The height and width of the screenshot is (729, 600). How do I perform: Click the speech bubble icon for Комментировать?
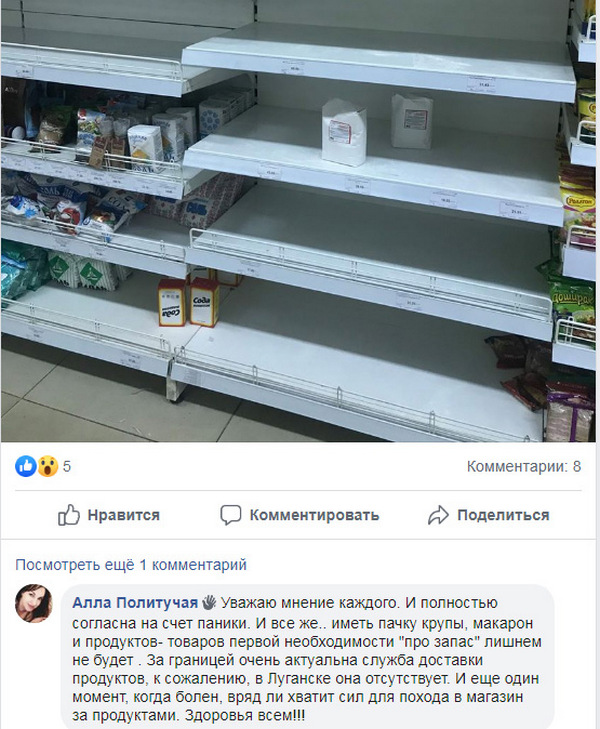click(231, 515)
